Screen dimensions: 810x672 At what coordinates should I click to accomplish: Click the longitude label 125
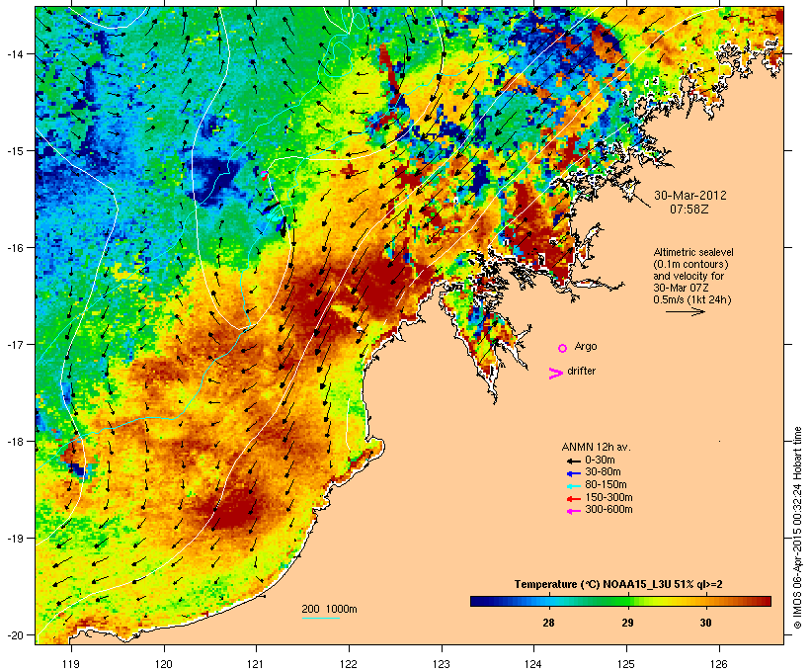pyautogui.click(x=626, y=664)
